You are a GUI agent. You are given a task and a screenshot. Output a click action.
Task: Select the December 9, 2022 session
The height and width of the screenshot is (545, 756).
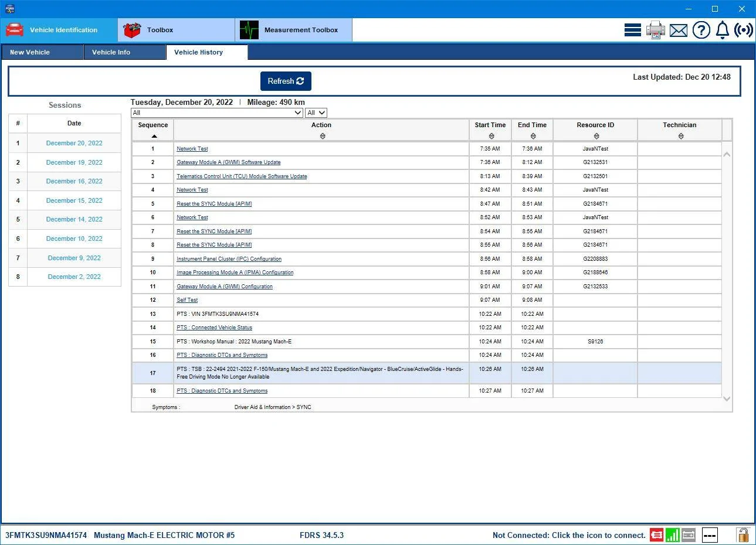pos(74,258)
